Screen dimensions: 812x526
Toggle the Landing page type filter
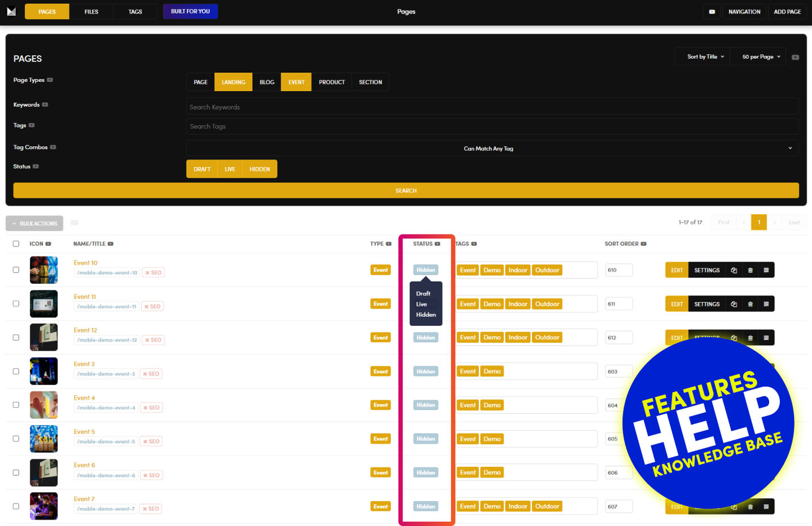click(233, 82)
